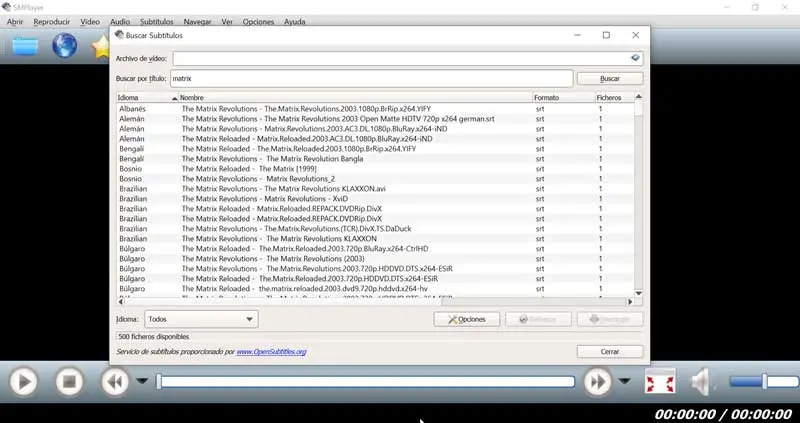Select row with Open Matte HDTV german.srt

point(375,119)
